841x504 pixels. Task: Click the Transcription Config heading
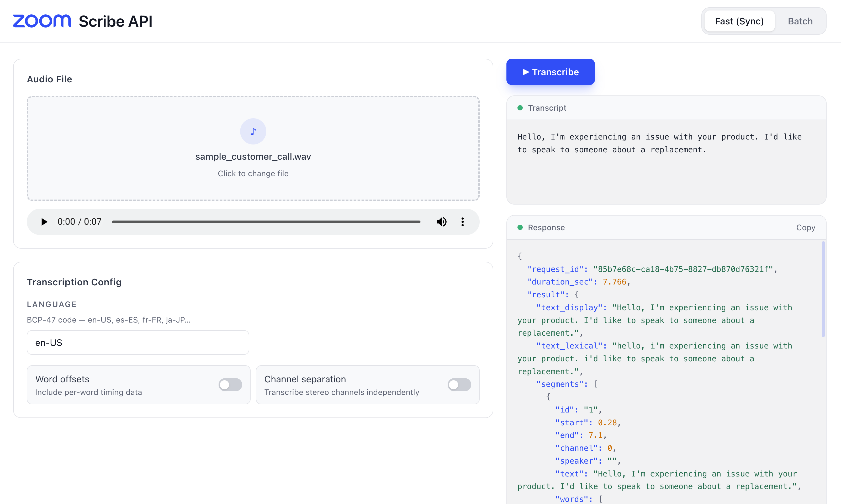coord(74,282)
